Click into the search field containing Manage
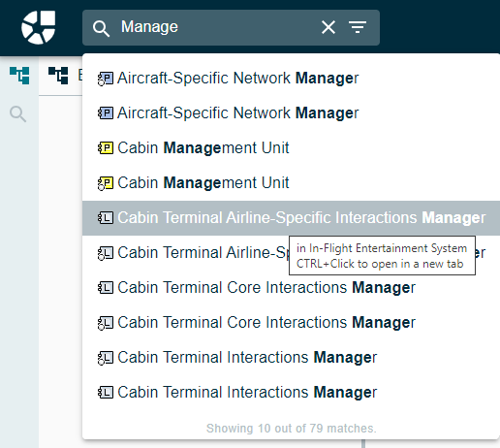 tap(216, 27)
